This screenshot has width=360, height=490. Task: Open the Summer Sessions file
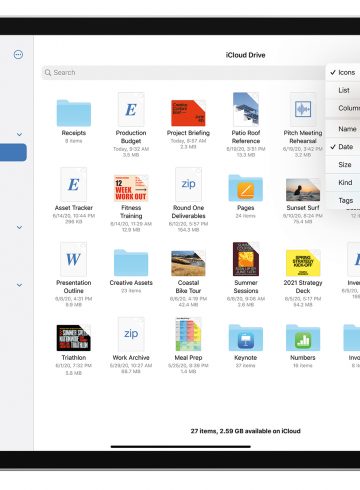246,259
